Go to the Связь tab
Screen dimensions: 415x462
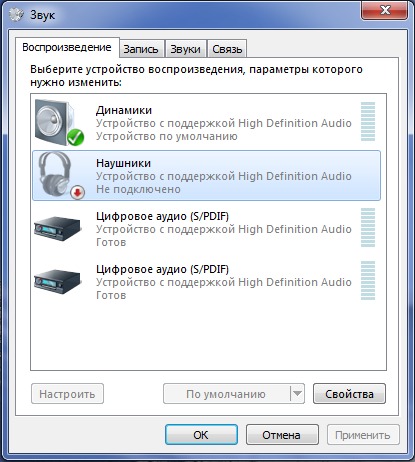pos(227,49)
